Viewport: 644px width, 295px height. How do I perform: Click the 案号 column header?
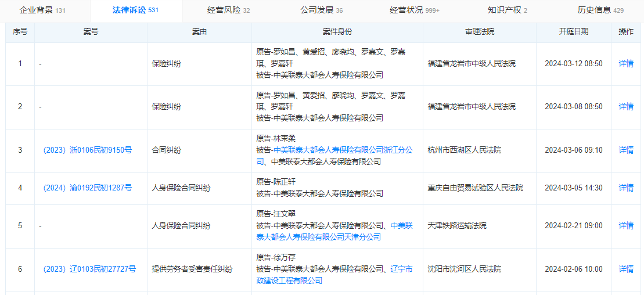point(91,32)
